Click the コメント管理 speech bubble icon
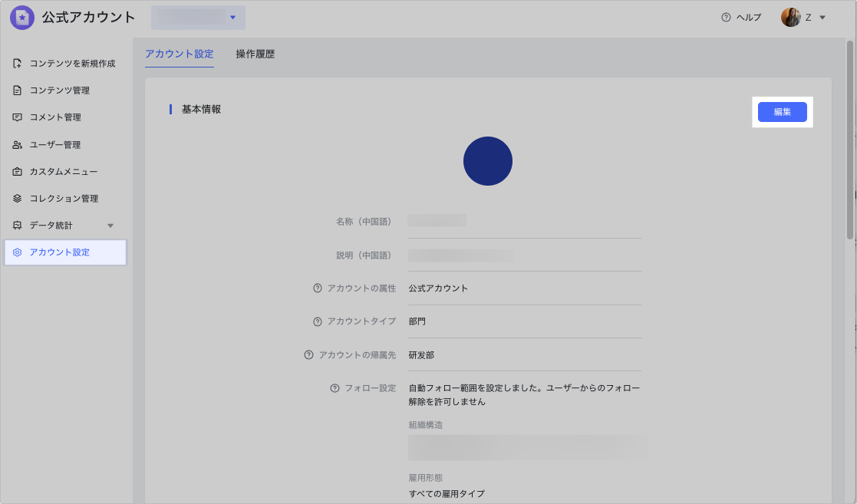The height and width of the screenshot is (504, 857). point(18,117)
